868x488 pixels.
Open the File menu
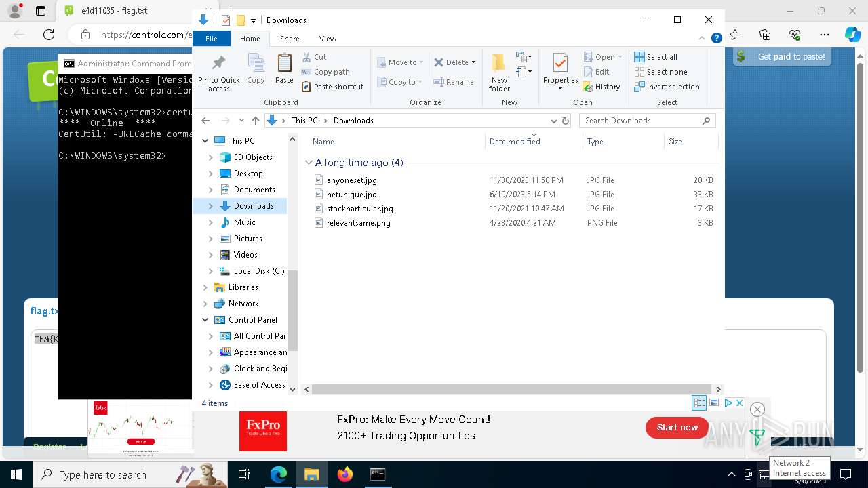212,39
